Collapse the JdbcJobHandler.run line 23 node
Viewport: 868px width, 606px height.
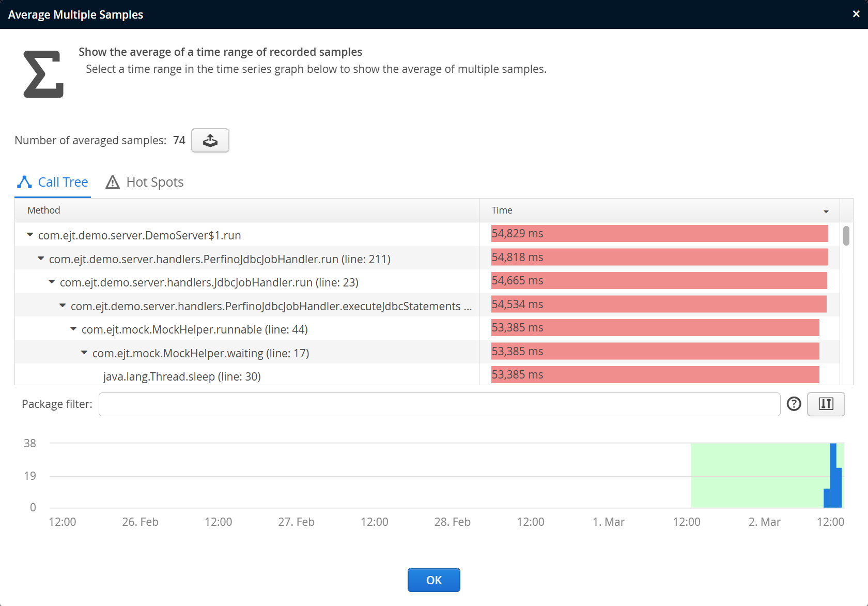coord(52,282)
